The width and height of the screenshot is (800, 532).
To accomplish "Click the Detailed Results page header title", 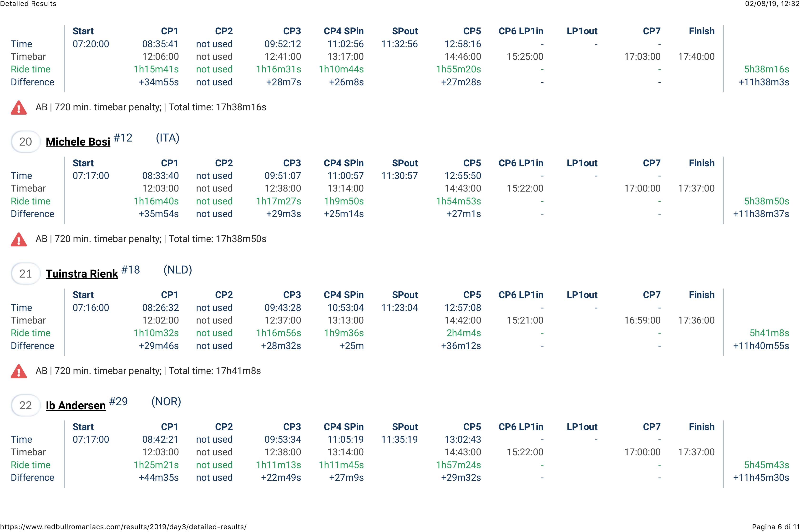I will click(x=28, y=4).
